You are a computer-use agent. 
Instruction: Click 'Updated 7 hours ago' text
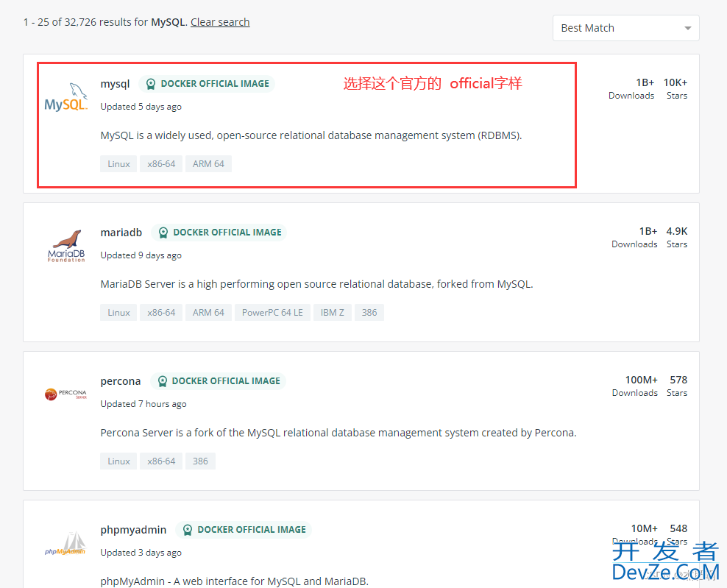point(143,404)
